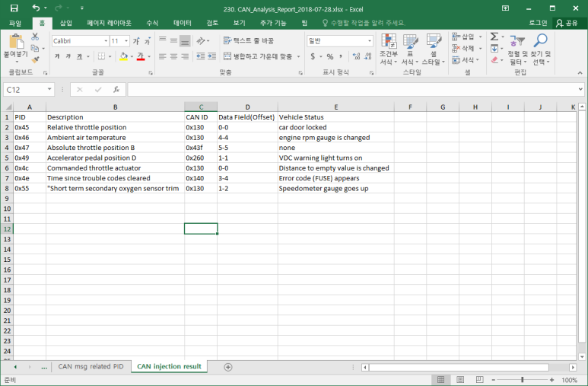Increase font size button
Viewport: 588px width, 386px height.
tap(136, 41)
